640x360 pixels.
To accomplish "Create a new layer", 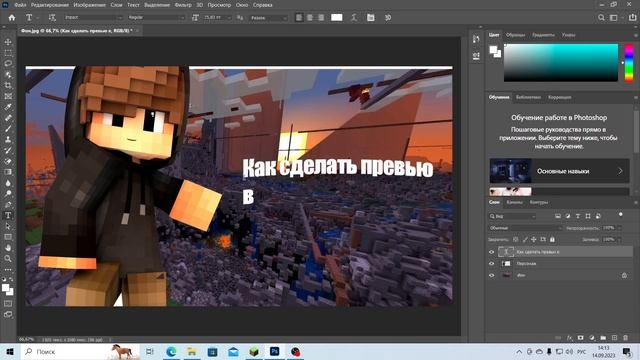I will coord(614,338).
